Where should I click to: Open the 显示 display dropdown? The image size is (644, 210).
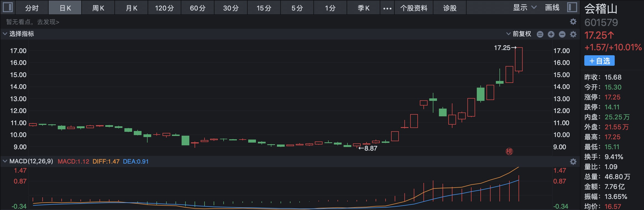(x=525, y=7)
